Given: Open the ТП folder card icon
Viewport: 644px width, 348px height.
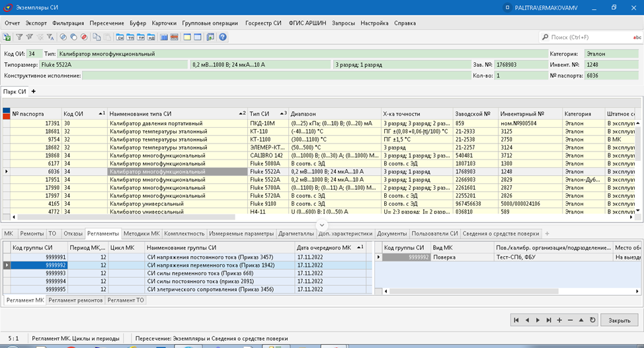Looking at the screenshot, I should click(130, 37).
